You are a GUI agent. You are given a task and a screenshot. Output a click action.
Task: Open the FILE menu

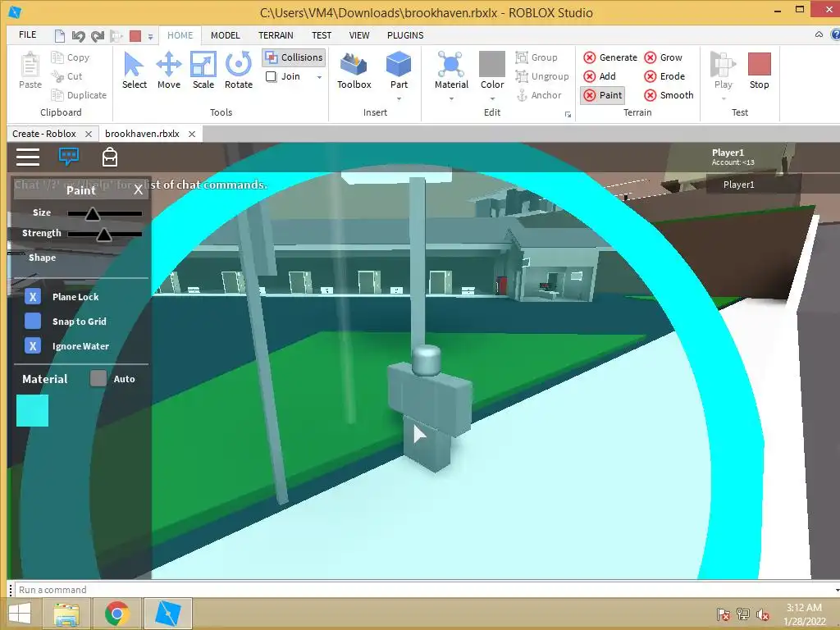[x=27, y=34]
